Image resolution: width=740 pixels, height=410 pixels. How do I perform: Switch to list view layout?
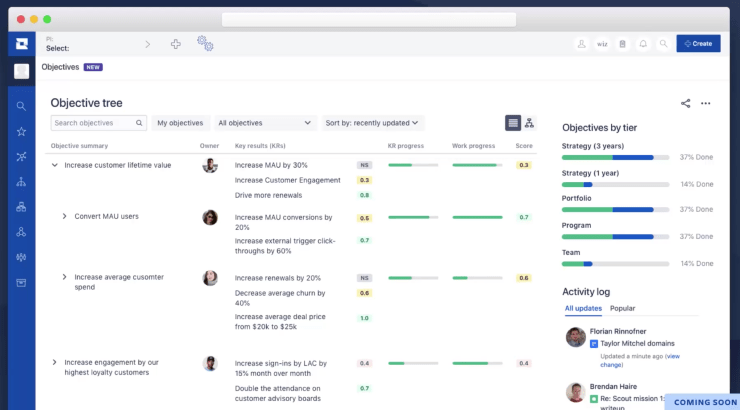[513, 123]
